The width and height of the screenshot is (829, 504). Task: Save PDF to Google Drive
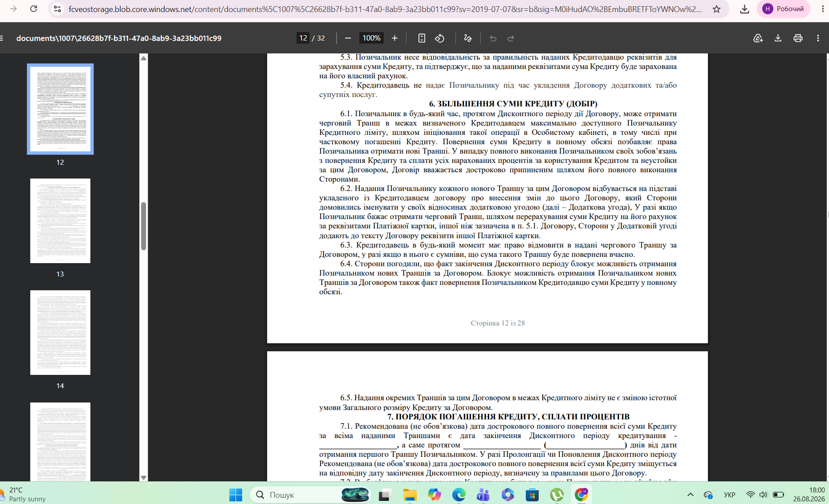(758, 38)
